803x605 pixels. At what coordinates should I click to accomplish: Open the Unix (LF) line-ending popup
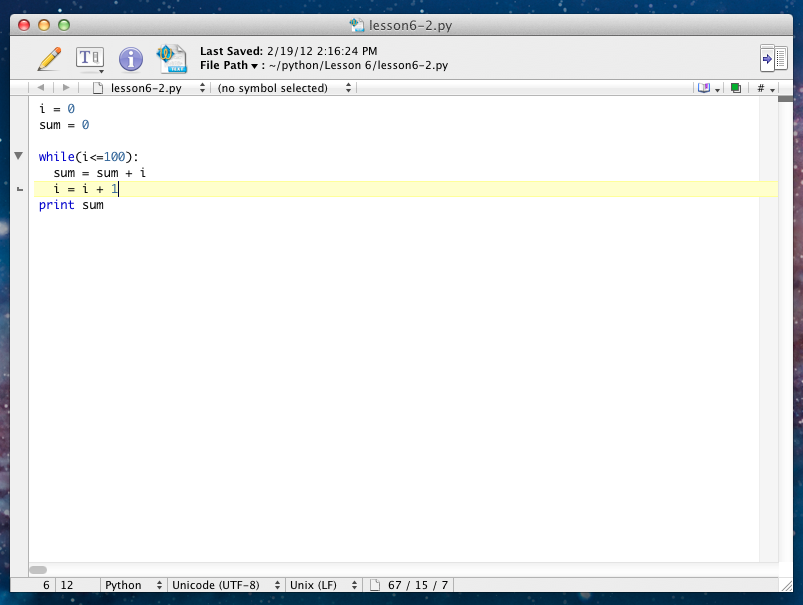point(323,585)
